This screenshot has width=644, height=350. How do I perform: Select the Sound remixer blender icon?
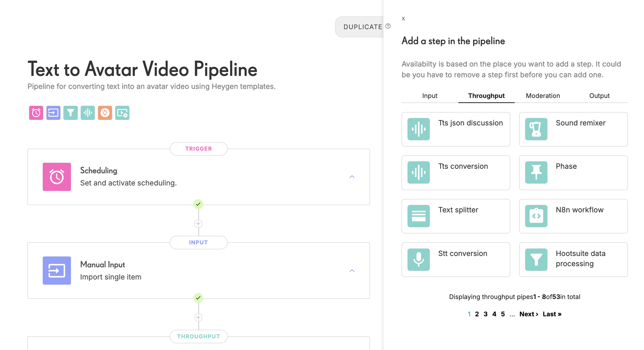pyautogui.click(x=536, y=129)
